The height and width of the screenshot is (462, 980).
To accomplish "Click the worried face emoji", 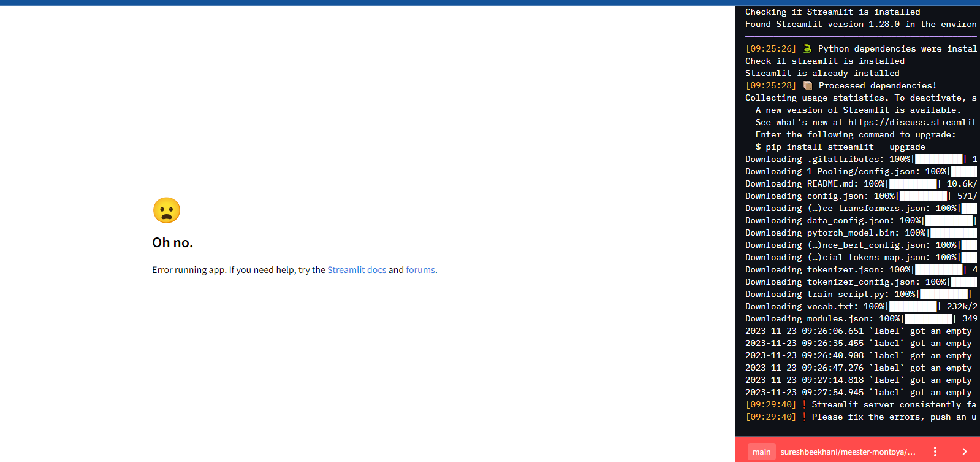I will pos(167,210).
